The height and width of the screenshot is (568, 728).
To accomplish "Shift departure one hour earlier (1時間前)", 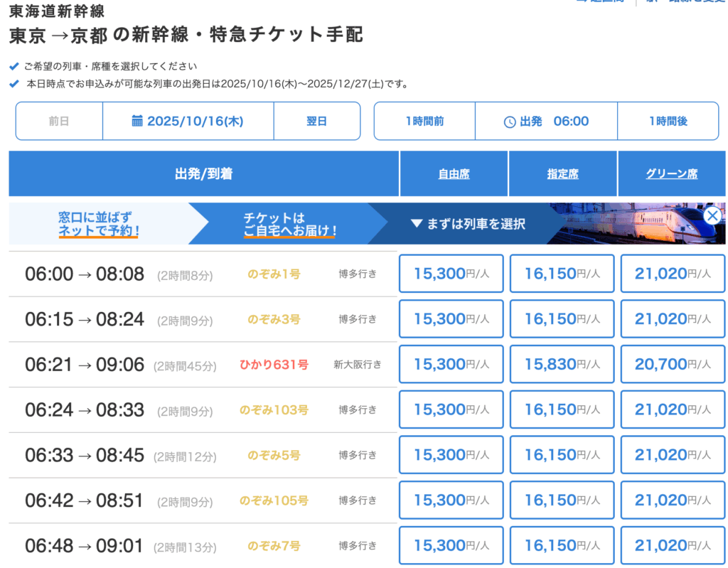I will click(424, 122).
